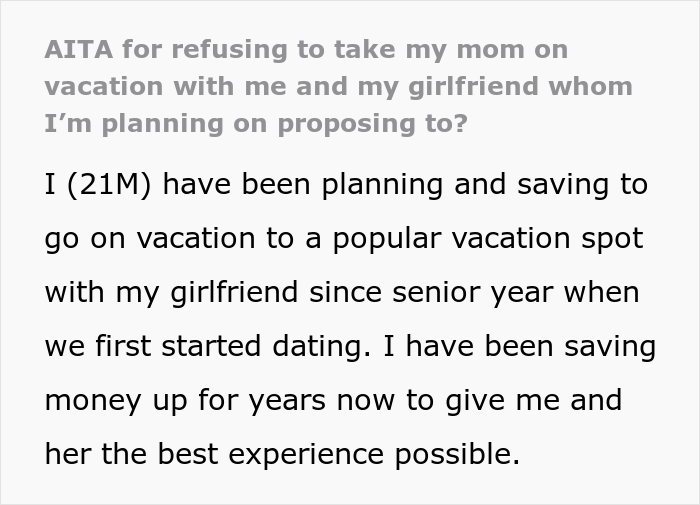The image size is (700, 505).
Task: Click the phrase 'senior year when'
Action: click(x=528, y=293)
